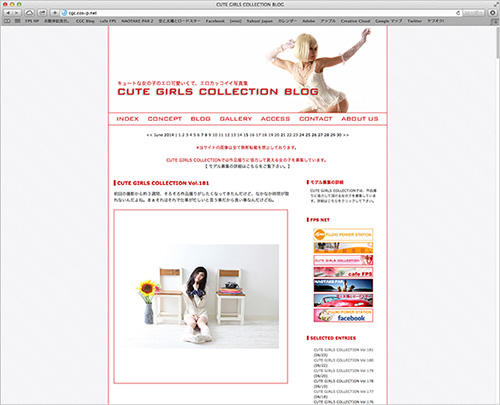Open the Reading List book icon

click(7, 21)
